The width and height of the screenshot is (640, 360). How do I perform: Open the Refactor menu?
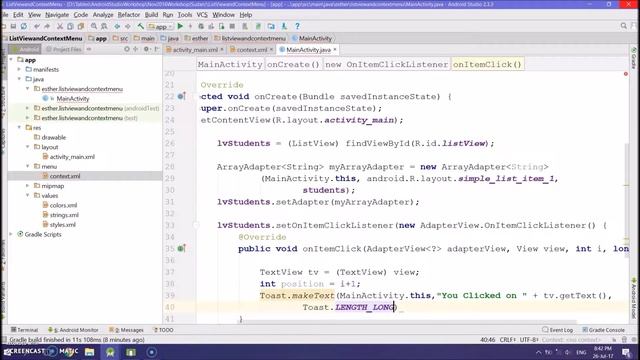[x=129, y=15]
